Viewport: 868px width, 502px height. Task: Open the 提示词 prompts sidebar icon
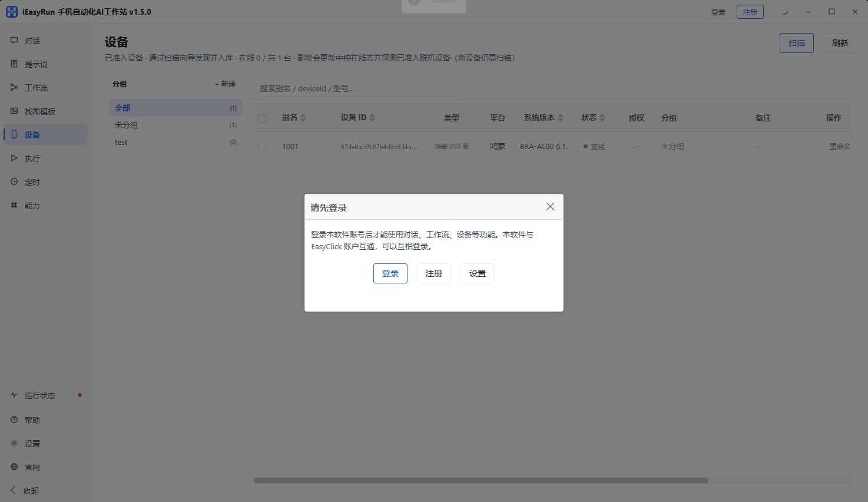click(14, 64)
